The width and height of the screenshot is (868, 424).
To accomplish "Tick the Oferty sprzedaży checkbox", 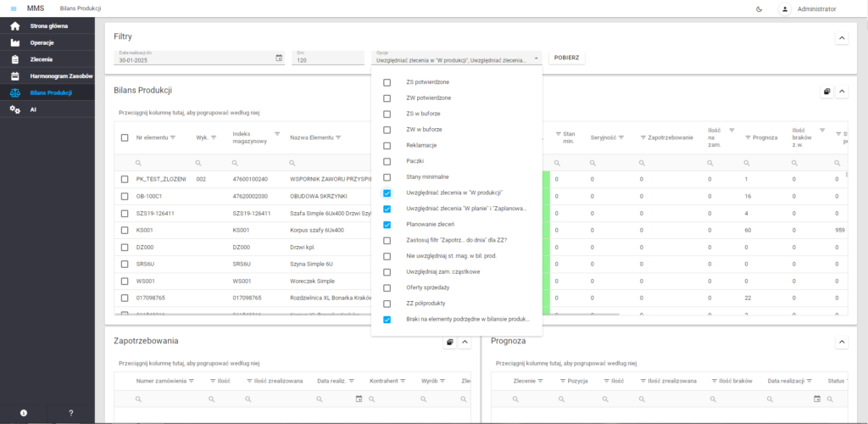I will click(x=387, y=287).
